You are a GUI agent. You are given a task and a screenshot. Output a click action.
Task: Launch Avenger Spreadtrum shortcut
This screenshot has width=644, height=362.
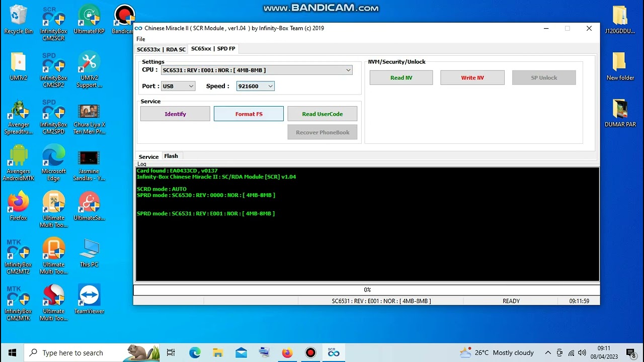tap(18, 117)
